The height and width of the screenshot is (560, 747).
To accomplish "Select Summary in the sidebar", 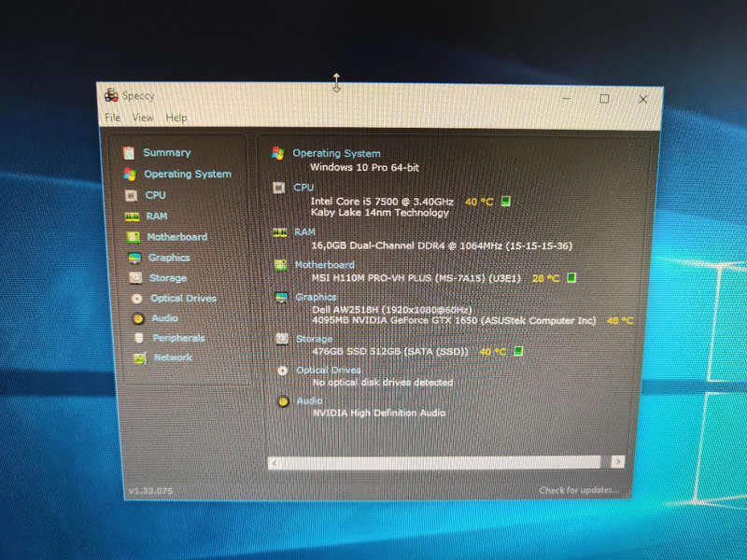I will (x=167, y=152).
